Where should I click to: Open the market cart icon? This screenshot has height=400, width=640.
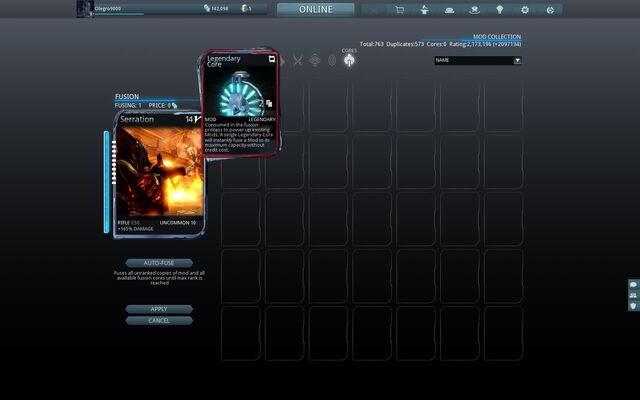click(400, 10)
